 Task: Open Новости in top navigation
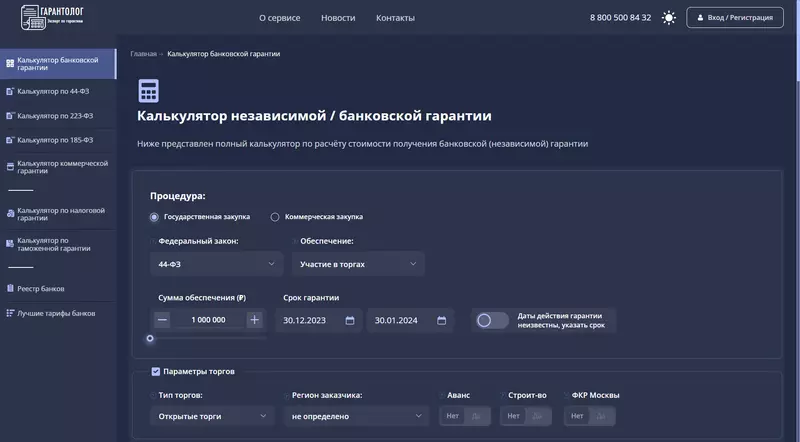[x=338, y=18]
